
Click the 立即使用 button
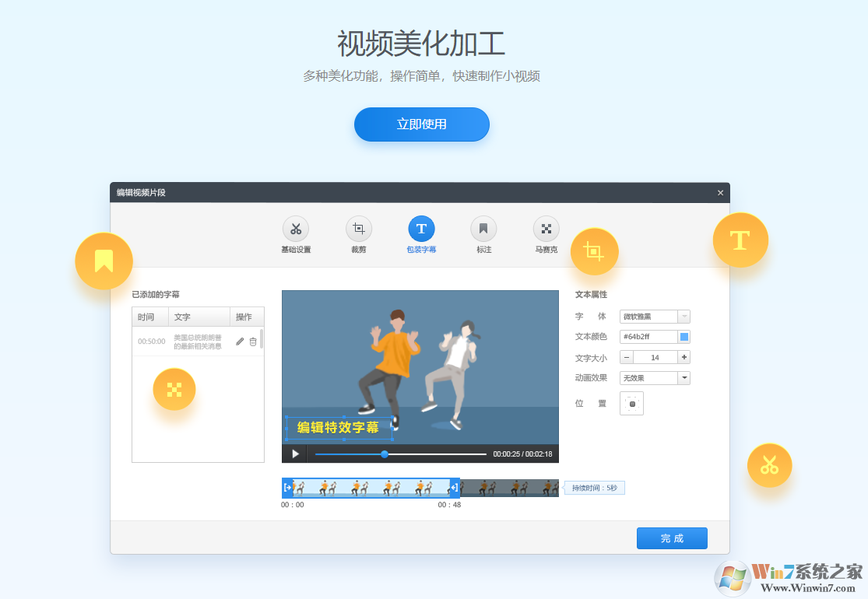point(421,124)
